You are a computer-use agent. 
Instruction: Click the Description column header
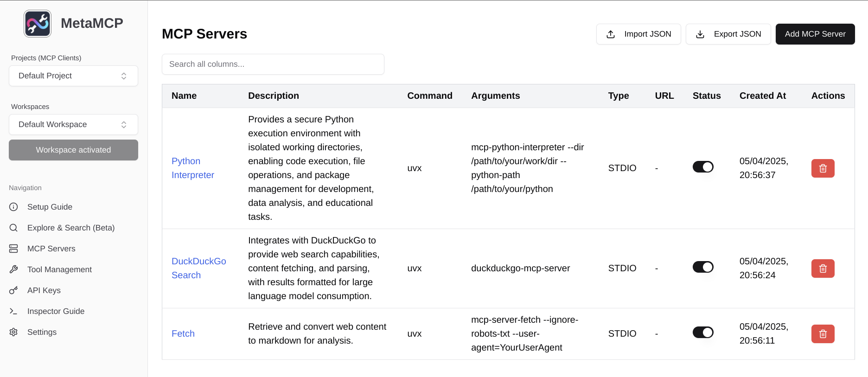pyautogui.click(x=274, y=96)
